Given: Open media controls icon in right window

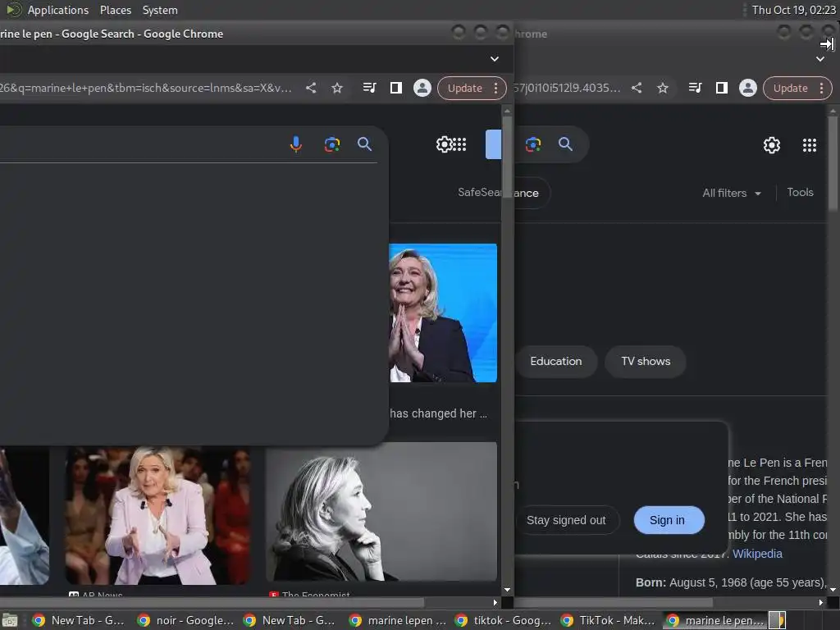Looking at the screenshot, I should [696, 88].
